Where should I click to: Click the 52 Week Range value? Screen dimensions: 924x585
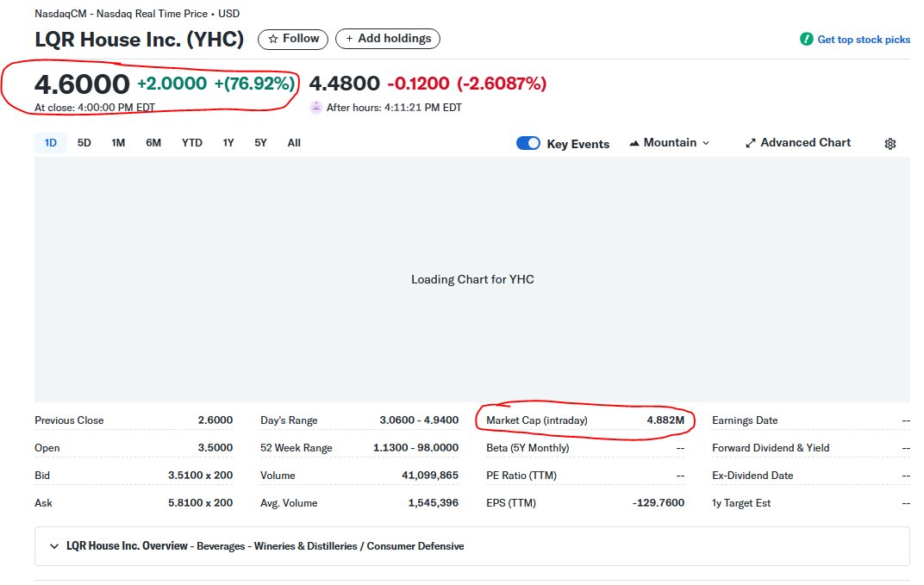(416, 448)
